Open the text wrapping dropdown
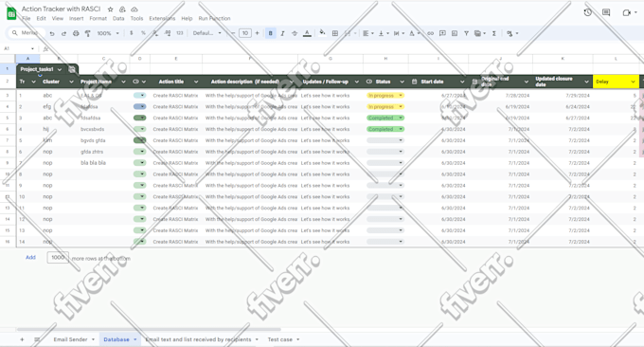 pyautogui.click(x=399, y=33)
